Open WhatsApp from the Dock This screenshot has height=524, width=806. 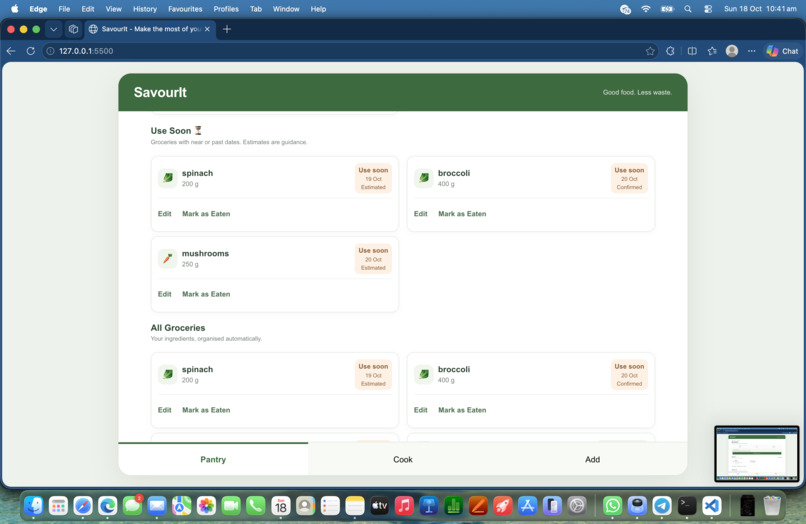[612, 506]
